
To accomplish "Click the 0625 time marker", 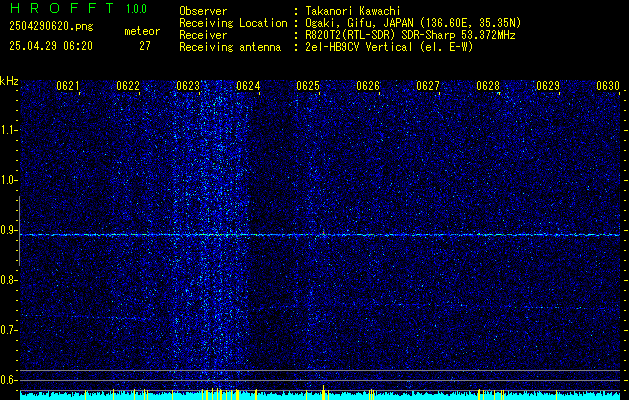I will click(x=308, y=86).
